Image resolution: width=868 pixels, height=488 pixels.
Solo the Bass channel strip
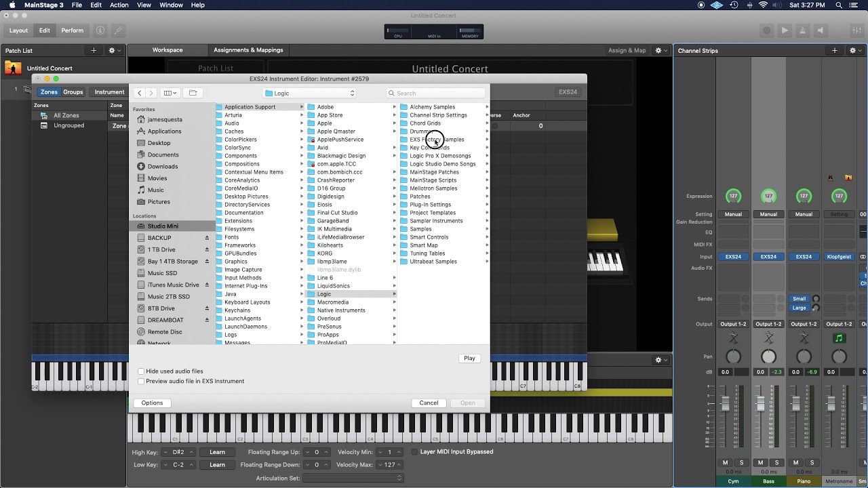pyautogui.click(x=776, y=463)
